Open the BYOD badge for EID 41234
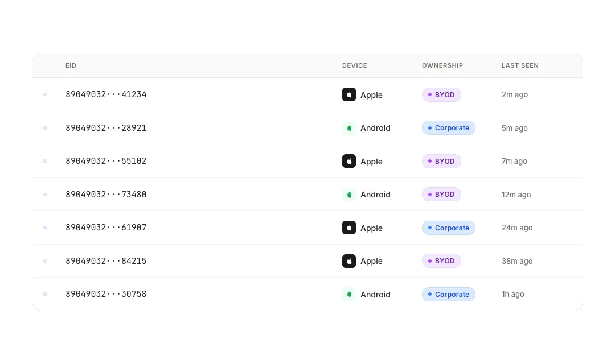Image resolution: width=615 pixels, height=364 pixels. point(441,94)
